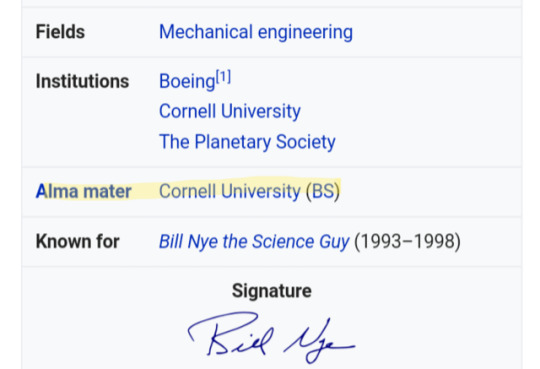The width and height of the screenshot is (540, 369).
Task: Click the Institutions row label
Action: click(82, 82)
